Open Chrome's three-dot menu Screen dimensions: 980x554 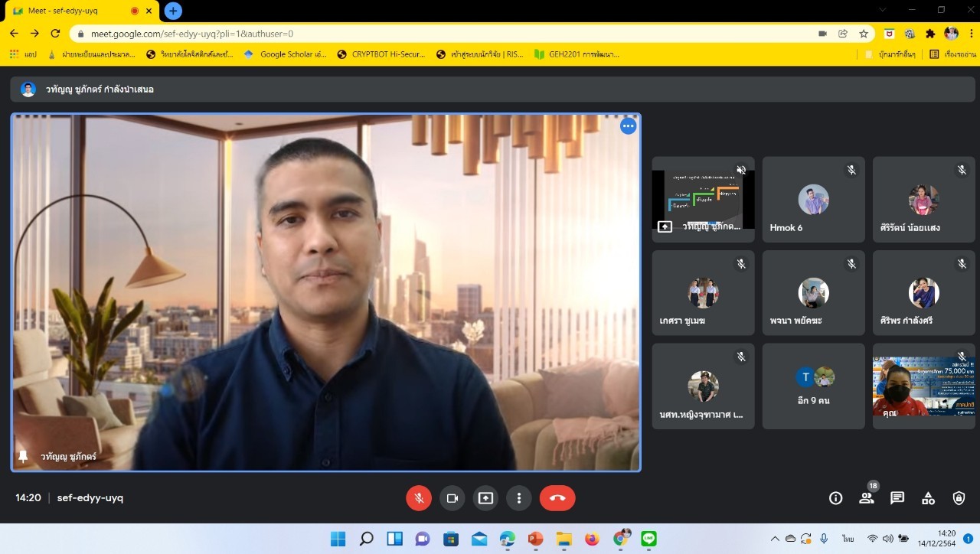(x=971, y=34)
